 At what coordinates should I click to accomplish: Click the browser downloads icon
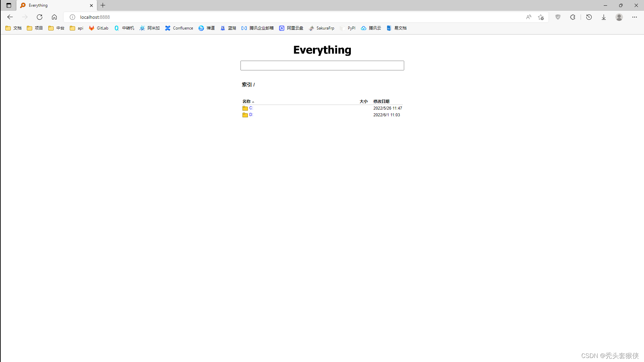pos(603,17)
